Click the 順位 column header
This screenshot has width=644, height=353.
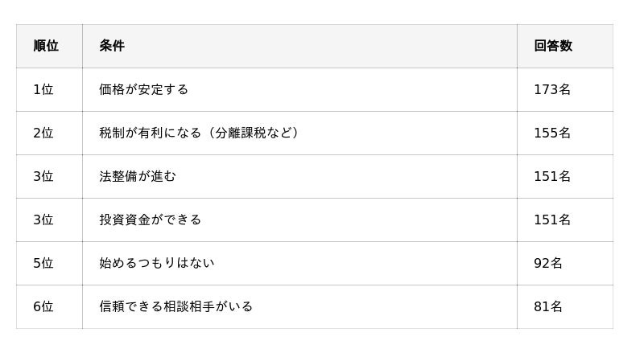pyautogui.click(x=46, y=46)
